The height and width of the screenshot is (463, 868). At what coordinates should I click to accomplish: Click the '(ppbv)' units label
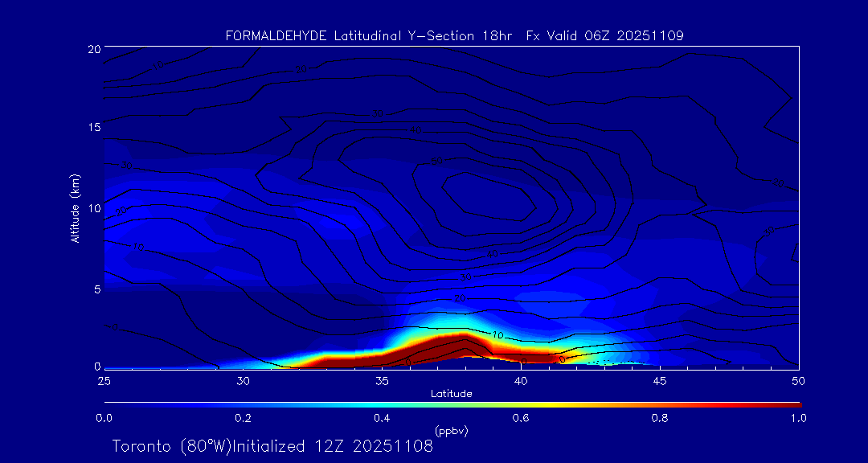click(x=451, y=431)
